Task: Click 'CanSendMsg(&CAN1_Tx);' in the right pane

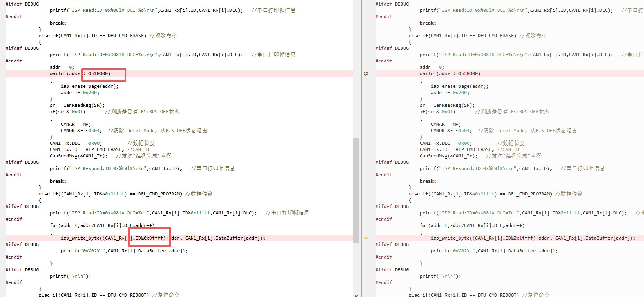Action: coord(449,156)
